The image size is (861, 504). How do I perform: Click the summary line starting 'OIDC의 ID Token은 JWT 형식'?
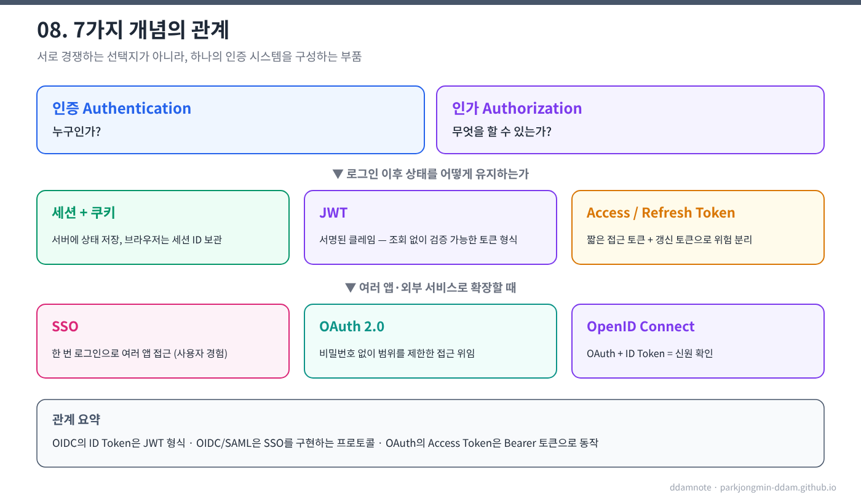325,443
